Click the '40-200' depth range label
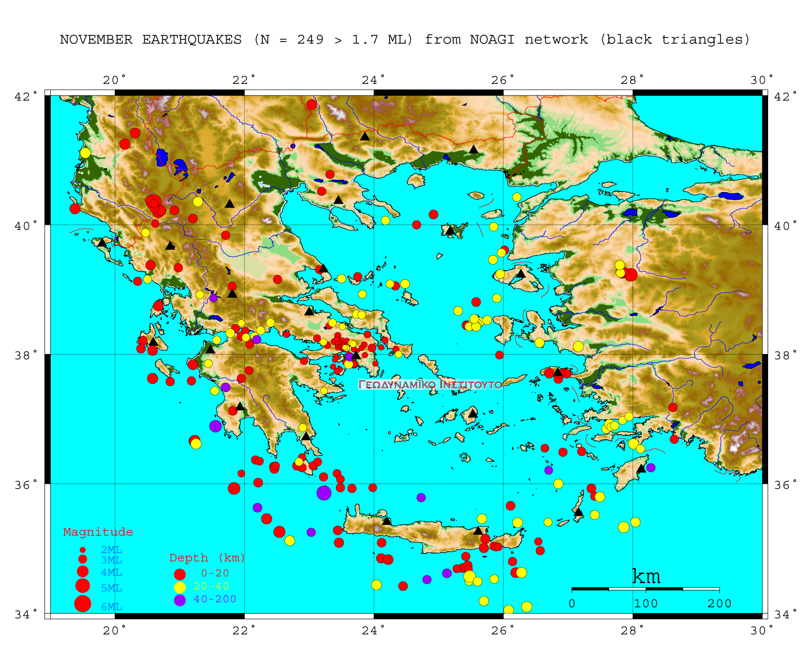 pyautogui.click(x=215, y=599)
